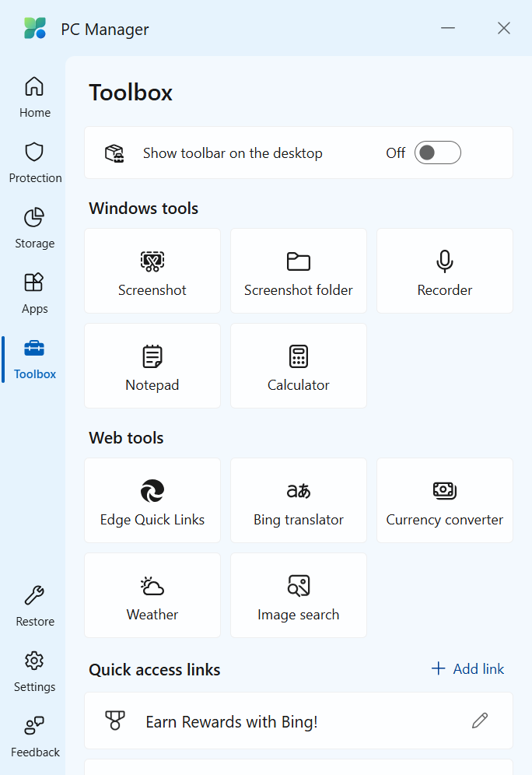Open Earn Rewards with Bing! link

232,722
